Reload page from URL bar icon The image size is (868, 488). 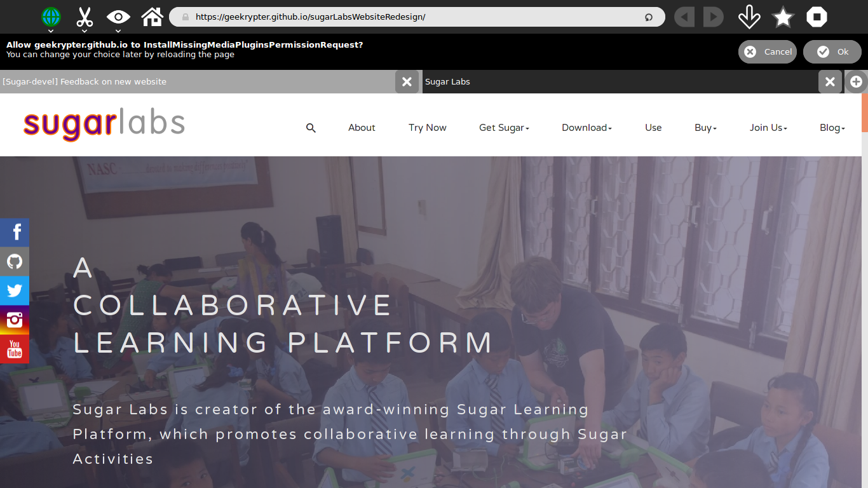coord(649,17)
